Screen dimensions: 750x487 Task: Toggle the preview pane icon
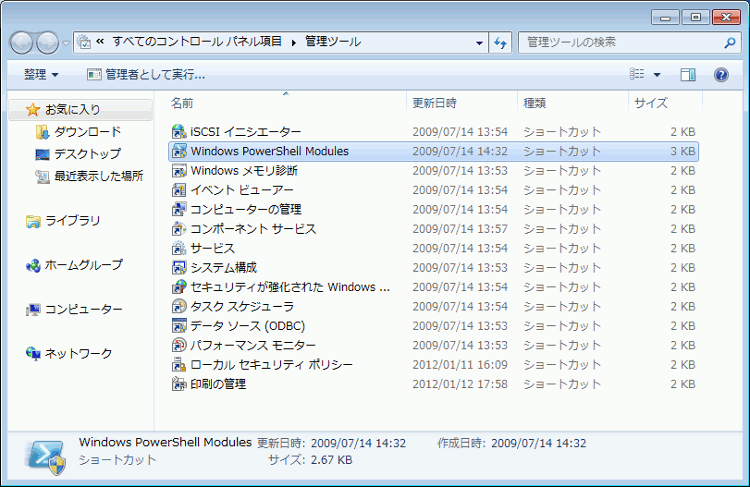pyautogui.click(x=688, y=75)
